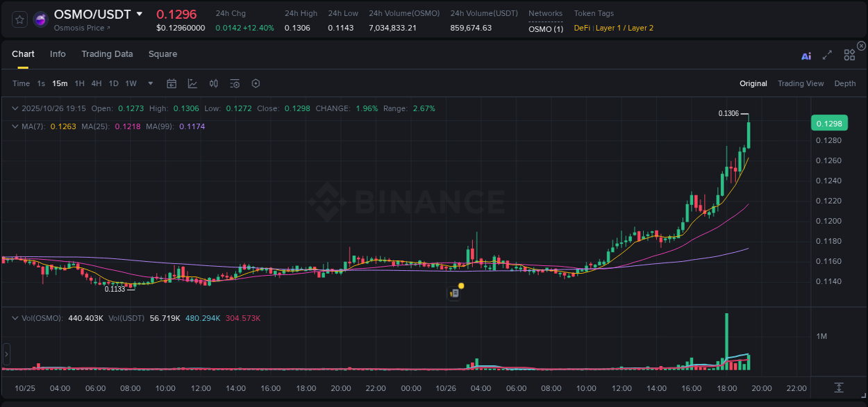Open the chart style line icon

point(192,83)
